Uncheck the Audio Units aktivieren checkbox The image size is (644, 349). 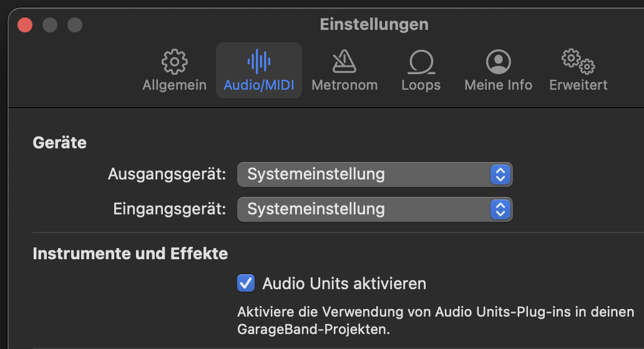246,284
